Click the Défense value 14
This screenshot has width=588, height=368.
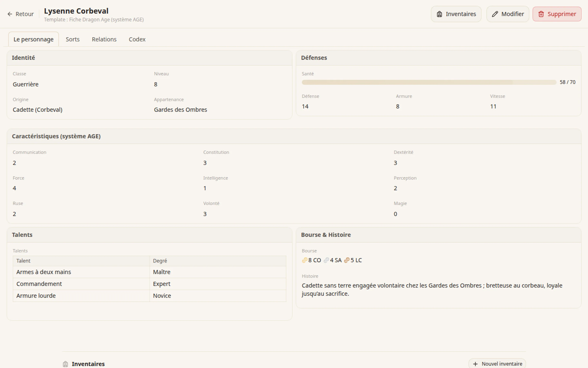coord(305,107)
